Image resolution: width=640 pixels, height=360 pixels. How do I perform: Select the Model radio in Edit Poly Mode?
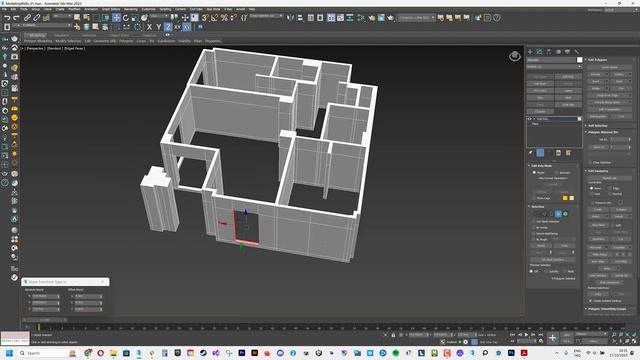pyautogui.click(x=534, y=173)
